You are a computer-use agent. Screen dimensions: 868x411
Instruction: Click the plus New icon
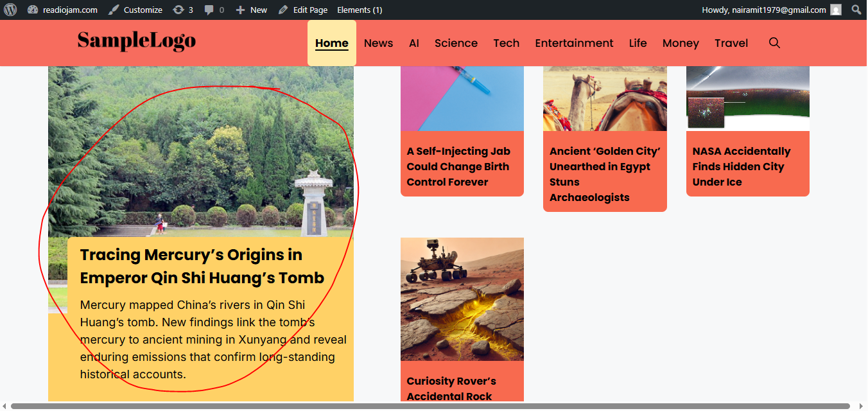(x=241, y=10)
